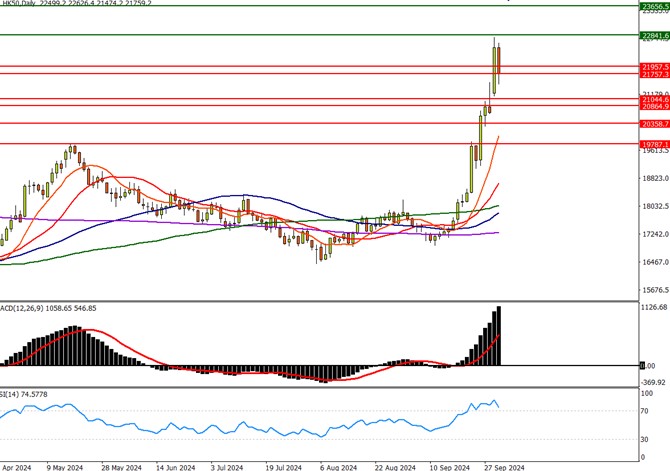The height and width of the screenshot is (471, 670).
Task: Select the RSI(14) indicator label
Action: [x=18, y=393]
